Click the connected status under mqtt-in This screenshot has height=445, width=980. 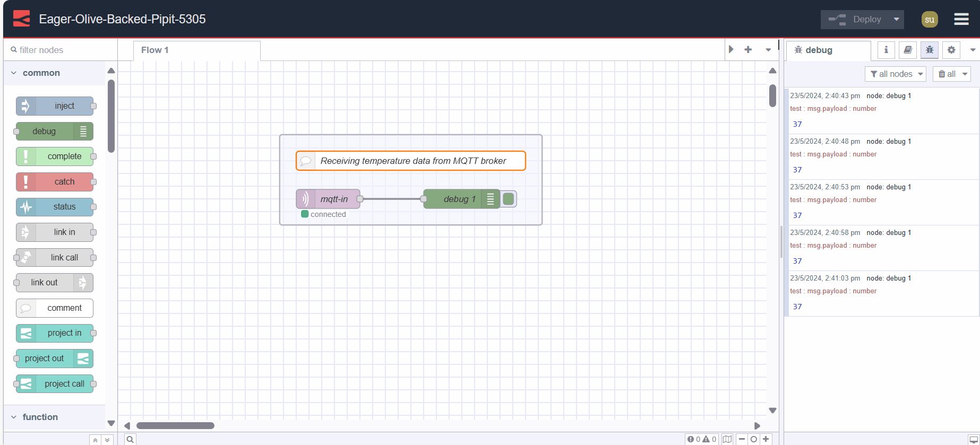pos(324,214)
